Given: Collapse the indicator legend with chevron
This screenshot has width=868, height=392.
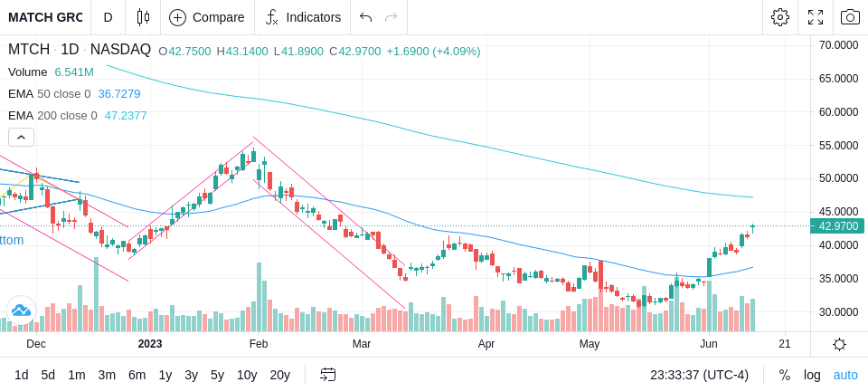Looking at the screenshot, I should pyautogui.click(x=21, y=137).
